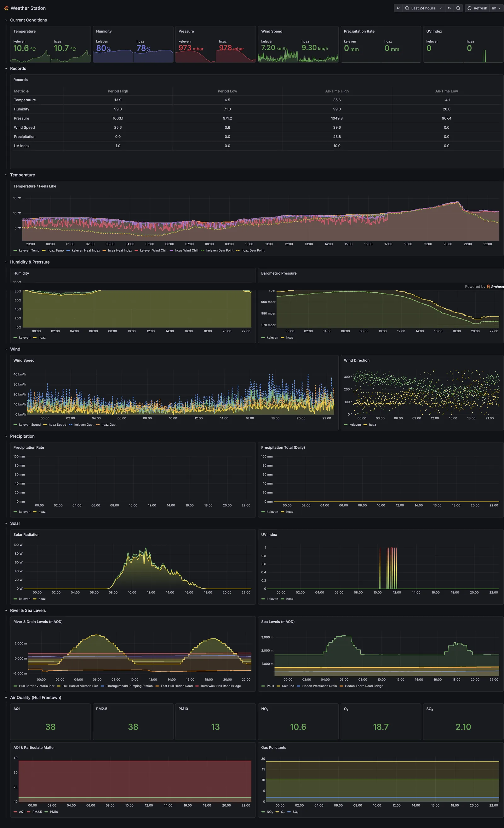Collapse the Solar row section
This screenshot has width=504, height=828.
click(x=6, y=523)
